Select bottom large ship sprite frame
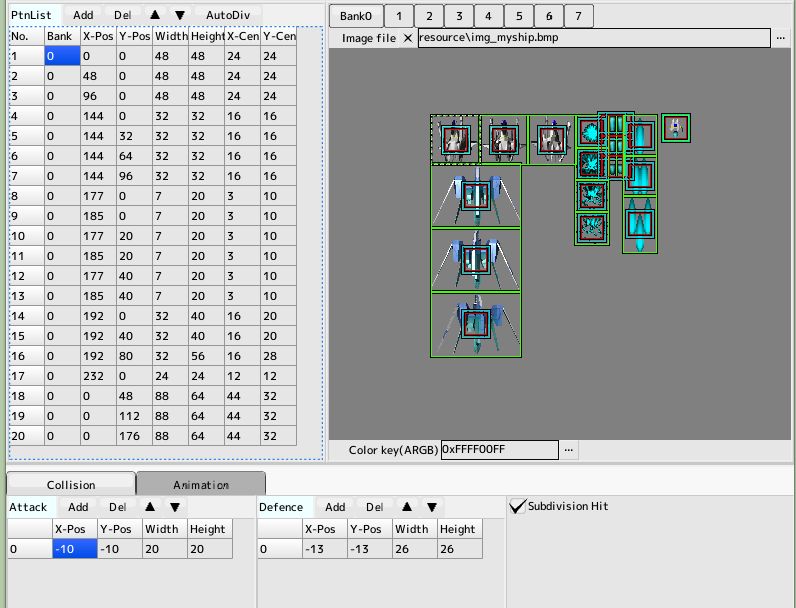 tap(476, 325)
